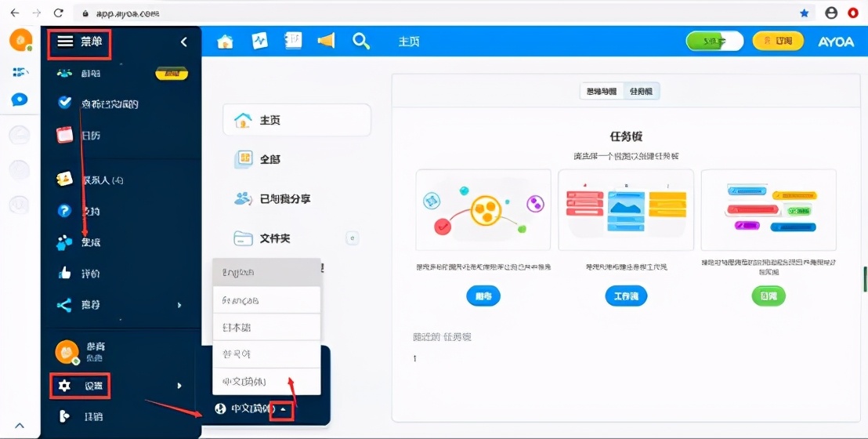This screenshot has width=868, height=439.
Task: Click the browser address bar
Action: pyautogui.click(x=444, y=13)
